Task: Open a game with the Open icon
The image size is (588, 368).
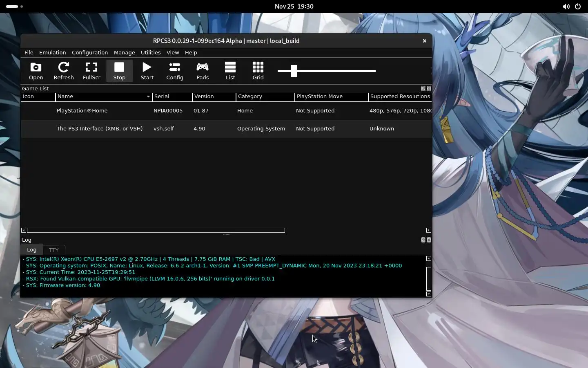Action: [x=36, y=71]
